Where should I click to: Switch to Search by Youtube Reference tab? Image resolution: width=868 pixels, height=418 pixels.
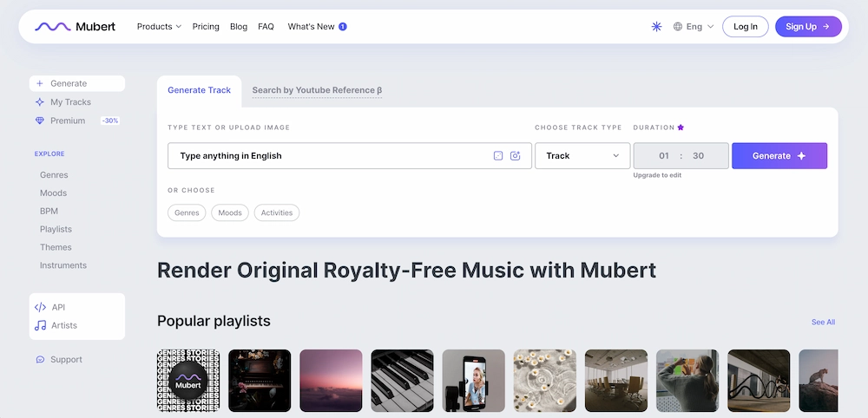pos(317,90)
